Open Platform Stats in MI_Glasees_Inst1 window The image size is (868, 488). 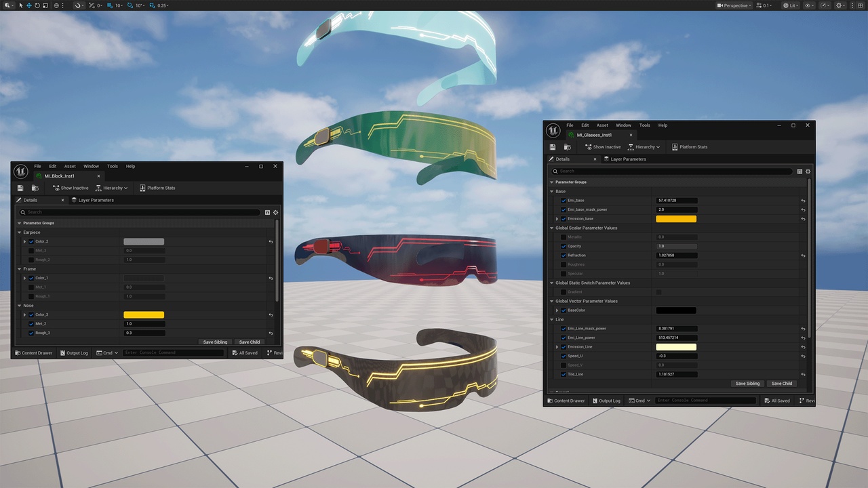(x=690, y=146)
